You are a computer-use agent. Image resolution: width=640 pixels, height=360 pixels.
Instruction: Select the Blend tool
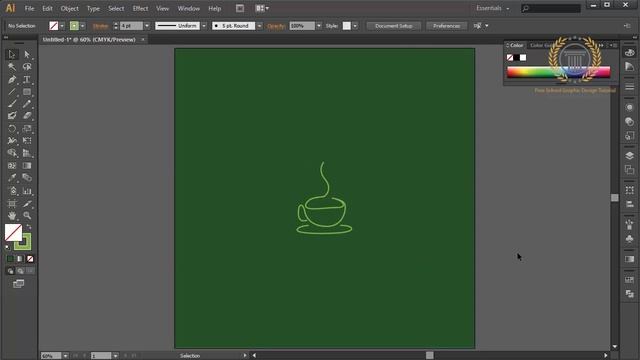click(x=27, y=178)
